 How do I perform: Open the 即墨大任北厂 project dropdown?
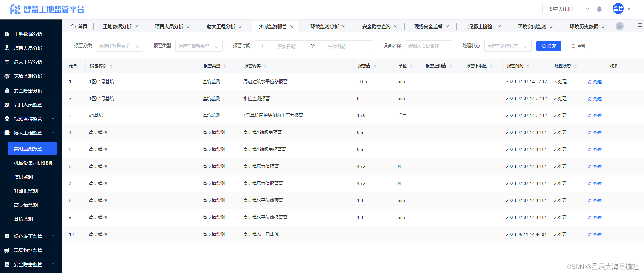tap(567, 9)
